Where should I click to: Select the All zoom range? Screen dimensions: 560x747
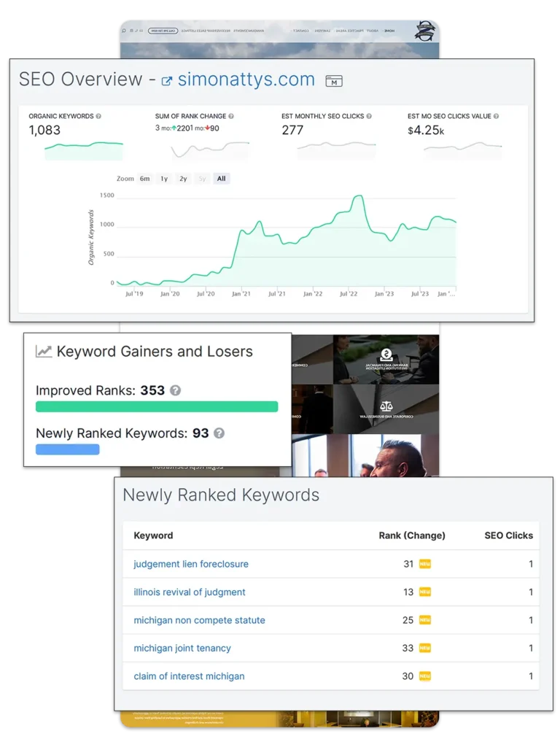(221, 179)
